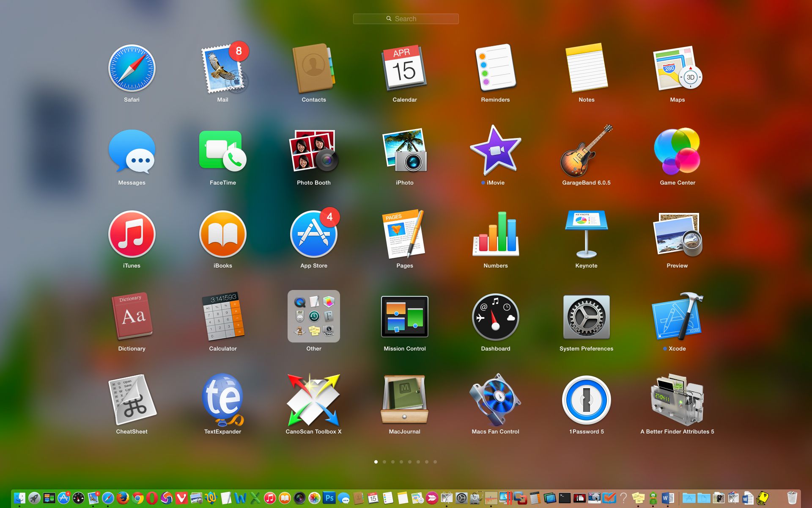Click the App Store badge notification
This screenshot has width=812, height=508.
(x=329, y=216)
